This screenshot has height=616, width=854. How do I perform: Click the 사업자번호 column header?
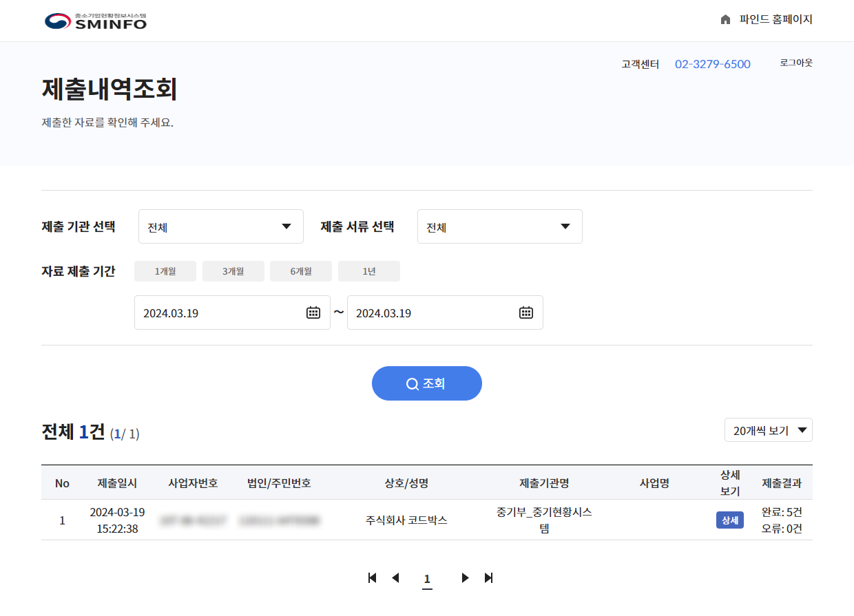pyautogui.click(x=194, y=483)
